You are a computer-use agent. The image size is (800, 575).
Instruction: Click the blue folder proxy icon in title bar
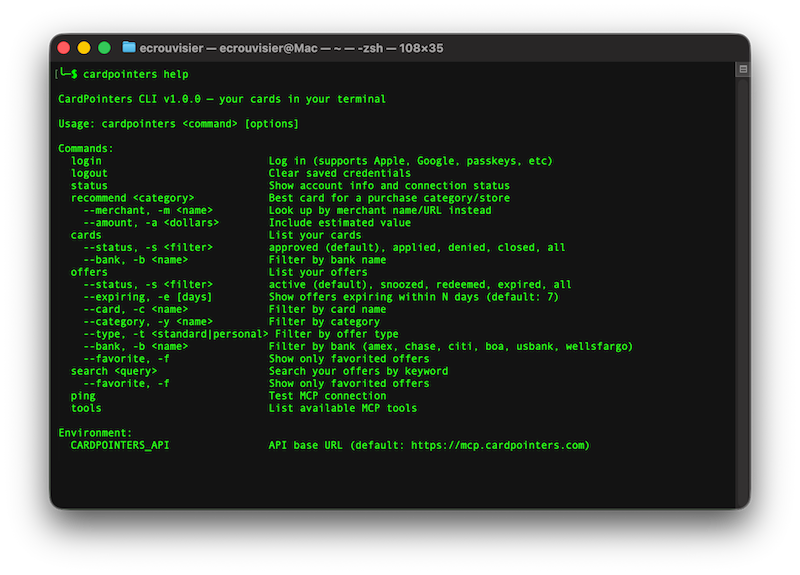point(129,47)
